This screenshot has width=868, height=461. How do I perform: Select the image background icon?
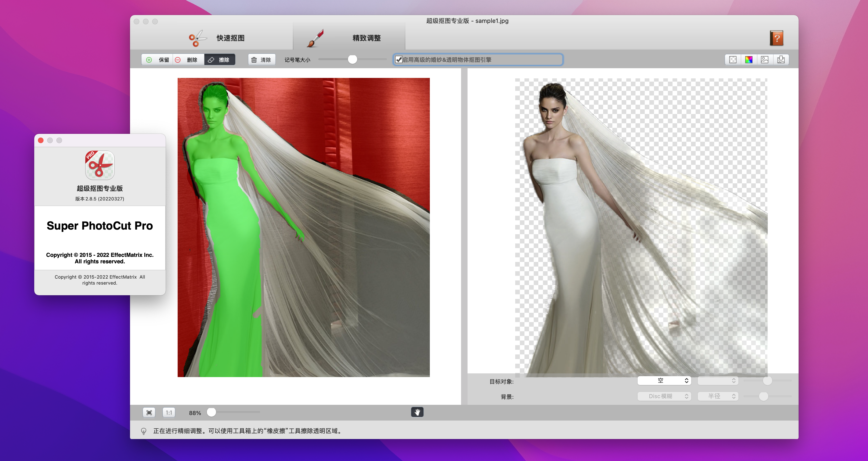coord(765,60)
